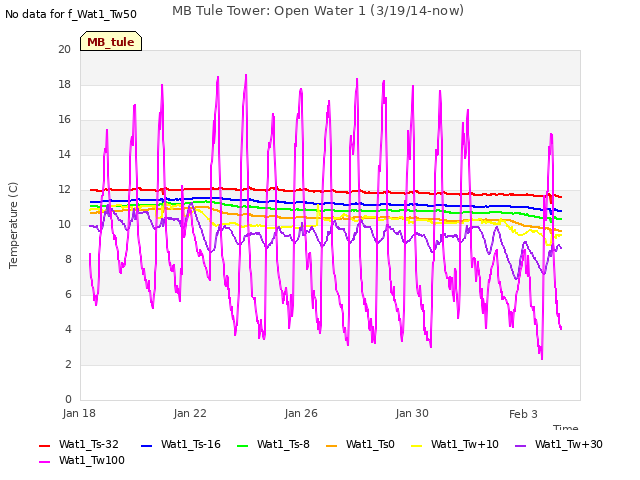
Task: Click the yellow Wat1_Tw+10 legend swatch
Action: tap(416, 446)
